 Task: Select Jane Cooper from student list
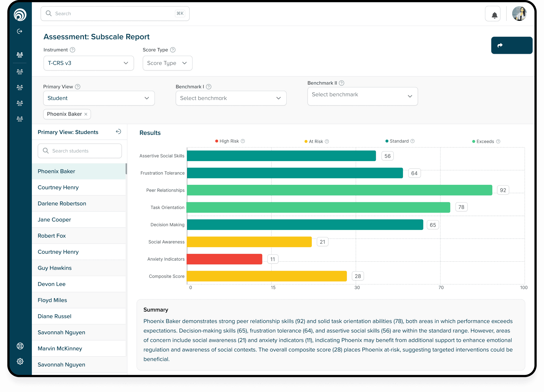[x=54, y=220]
